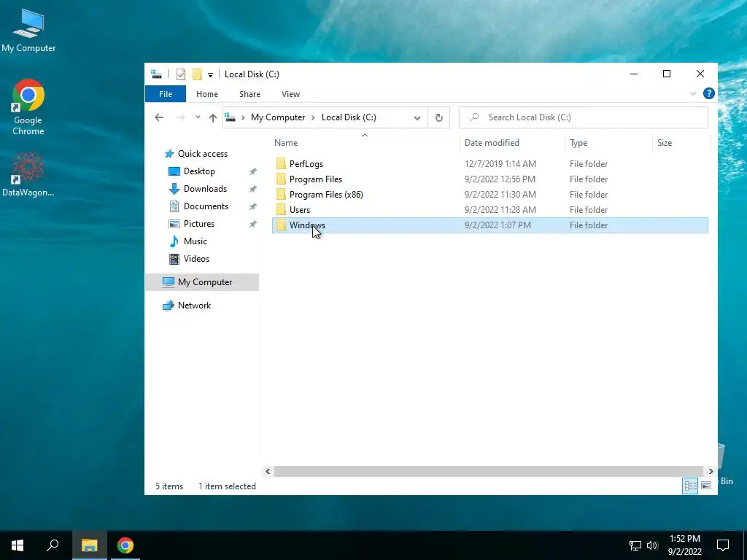Click the Forward navigation arrow
The width and height of the screenshot is (747, 560).
point(181,117)
